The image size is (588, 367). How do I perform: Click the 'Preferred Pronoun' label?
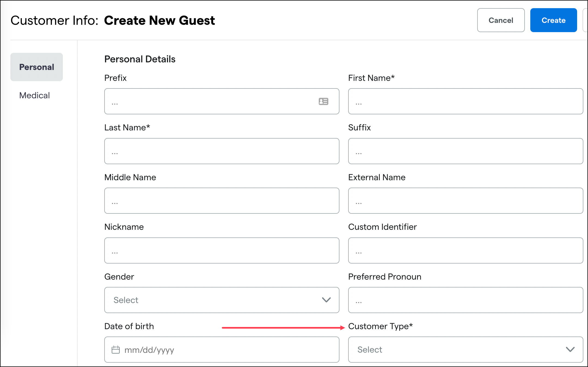385,277
